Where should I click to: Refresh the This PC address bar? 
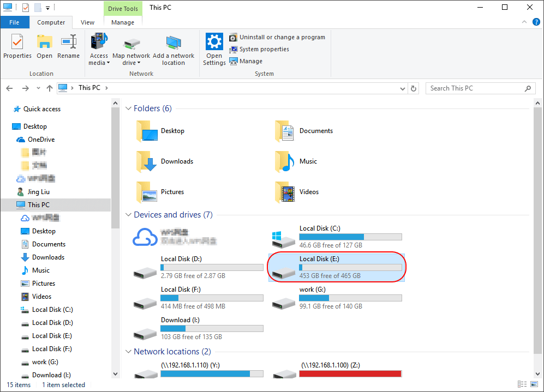pos(414,88)
